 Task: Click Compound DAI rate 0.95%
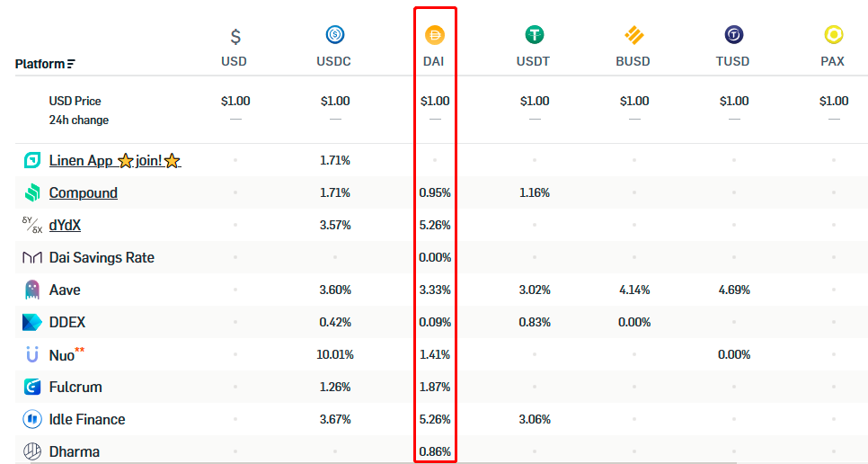point(435,192)
